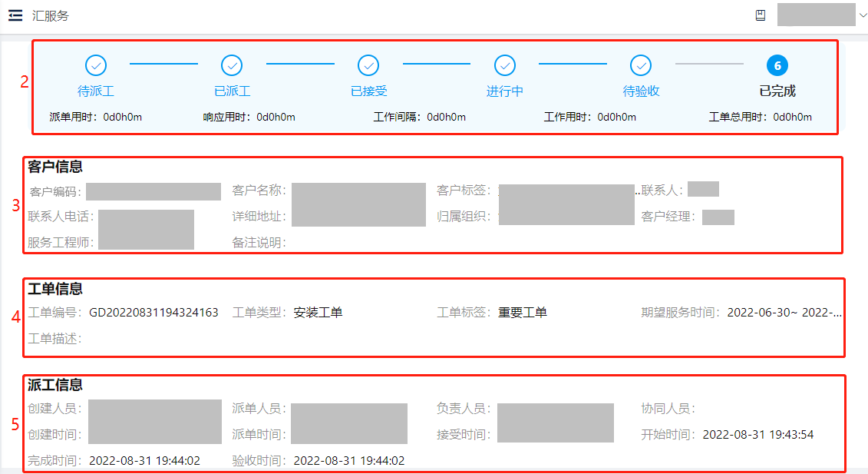
Task: Click the 已派工 step checkmark circle
Action: (x=232, y=65)
